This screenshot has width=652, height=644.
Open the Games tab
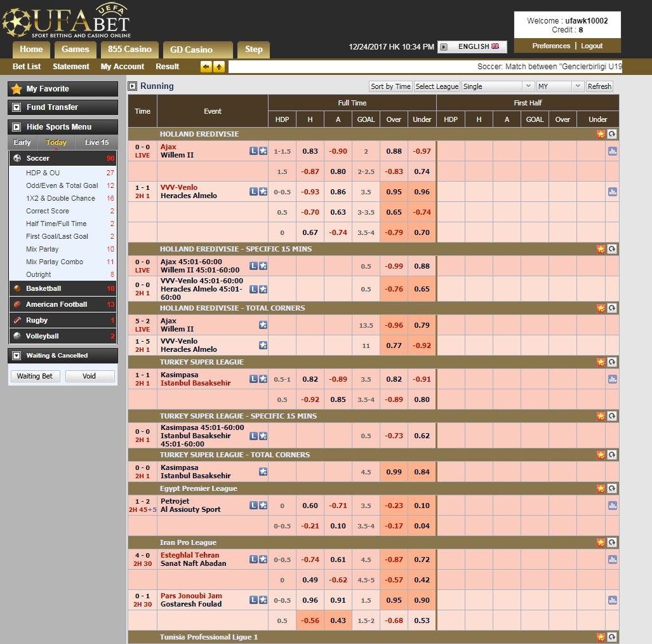[76, 50]
